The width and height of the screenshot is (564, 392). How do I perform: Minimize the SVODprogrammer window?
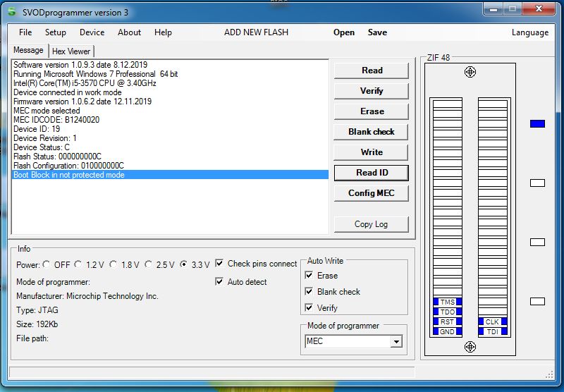493,9
